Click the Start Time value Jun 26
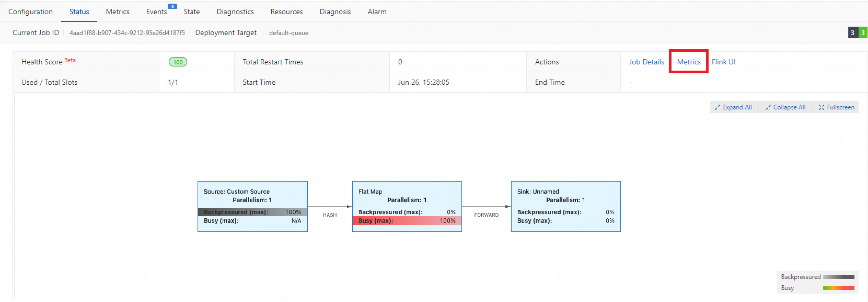Screen dimensions: 868x302 click(423, 82)
